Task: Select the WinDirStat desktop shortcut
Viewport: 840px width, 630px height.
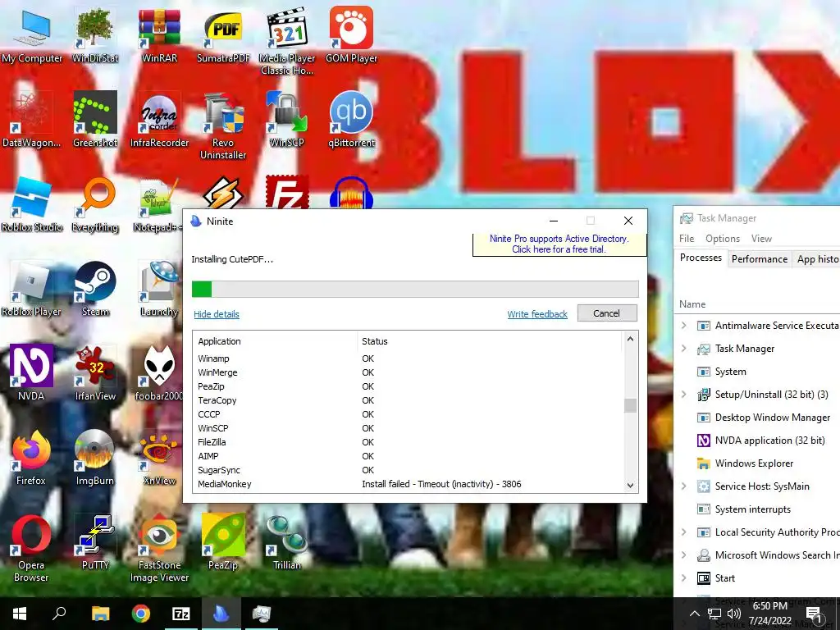Action: pyautogui.click(x=95, y=36)
